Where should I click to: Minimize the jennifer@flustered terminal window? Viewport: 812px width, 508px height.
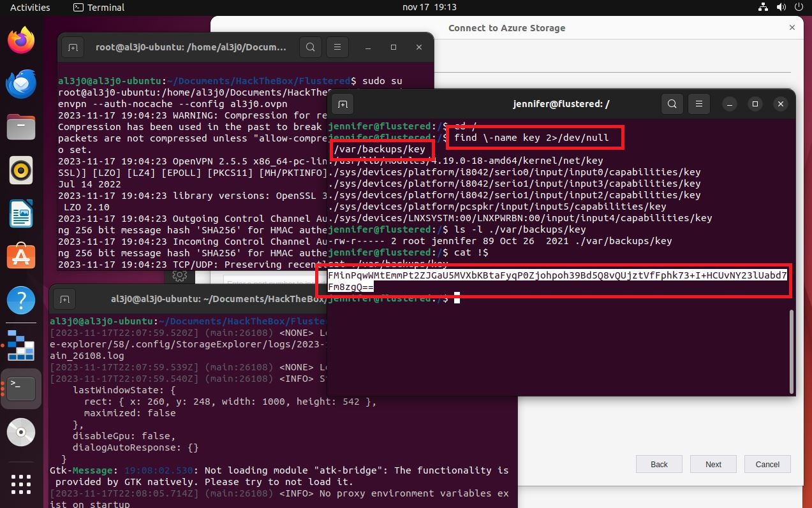730,104
